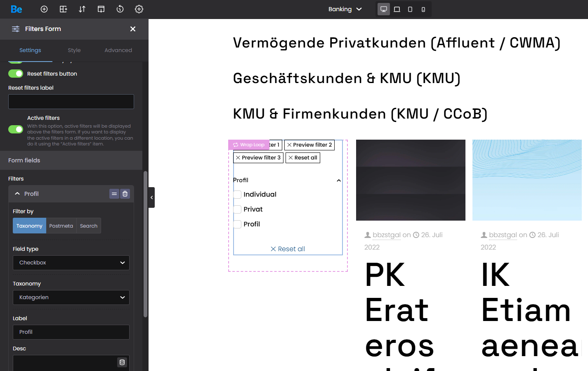
Task: Turn off the Active filters toggle
Action: (16, 129)
